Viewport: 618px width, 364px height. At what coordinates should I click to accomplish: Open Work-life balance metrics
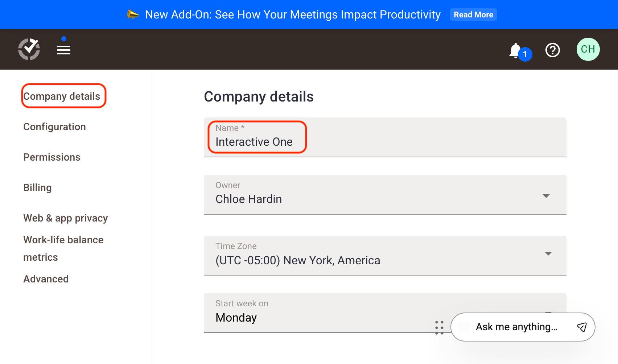point(63,248)
